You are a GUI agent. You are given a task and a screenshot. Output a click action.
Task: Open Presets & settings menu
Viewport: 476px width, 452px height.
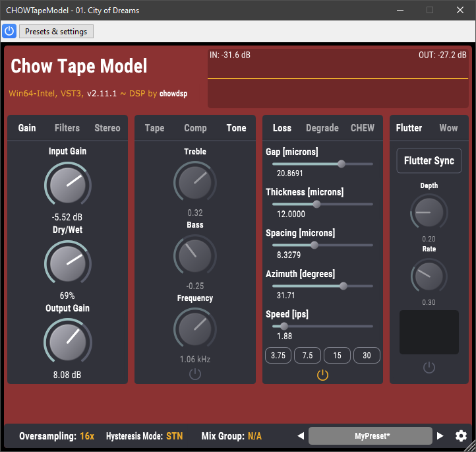coord(56,31)
